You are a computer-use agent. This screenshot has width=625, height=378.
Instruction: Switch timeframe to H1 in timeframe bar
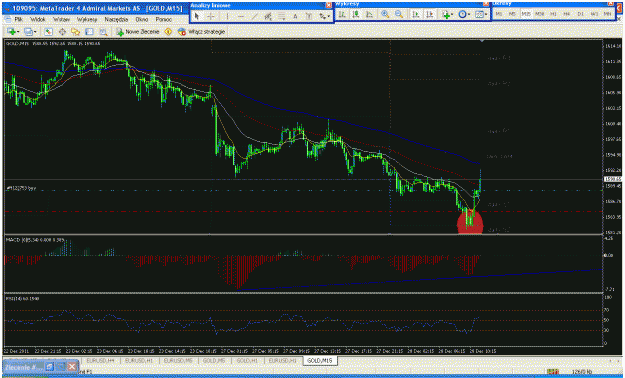pos(553,14)
